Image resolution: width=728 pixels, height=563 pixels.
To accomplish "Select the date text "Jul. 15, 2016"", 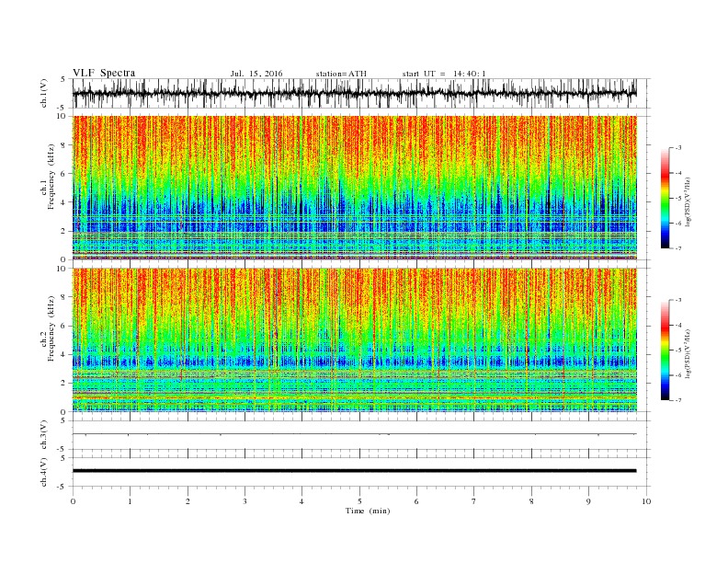I will pyautogui.click(x=256, y=74).
